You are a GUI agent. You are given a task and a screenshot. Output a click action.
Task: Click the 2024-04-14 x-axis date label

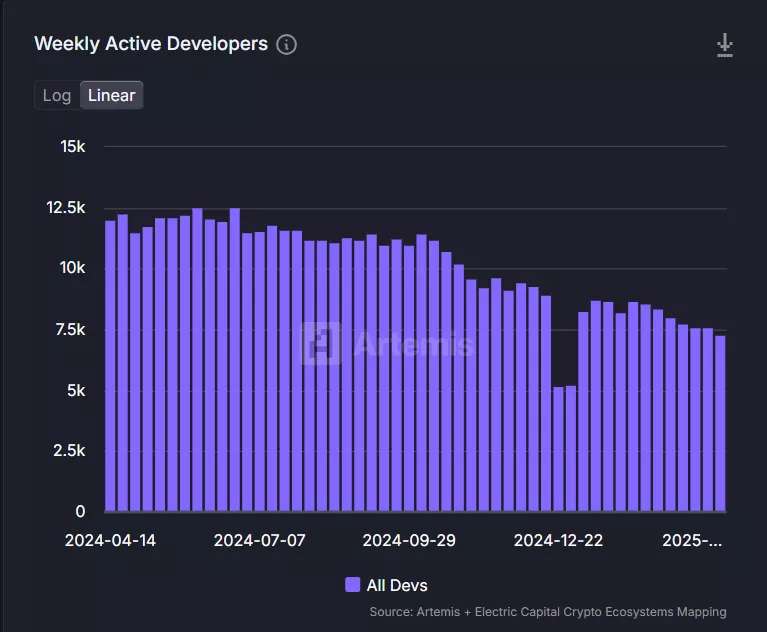(x=110, y=540)
